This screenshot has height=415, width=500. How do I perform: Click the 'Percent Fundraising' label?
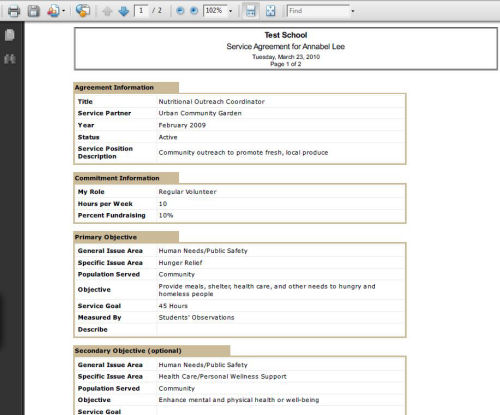(112, 215)
